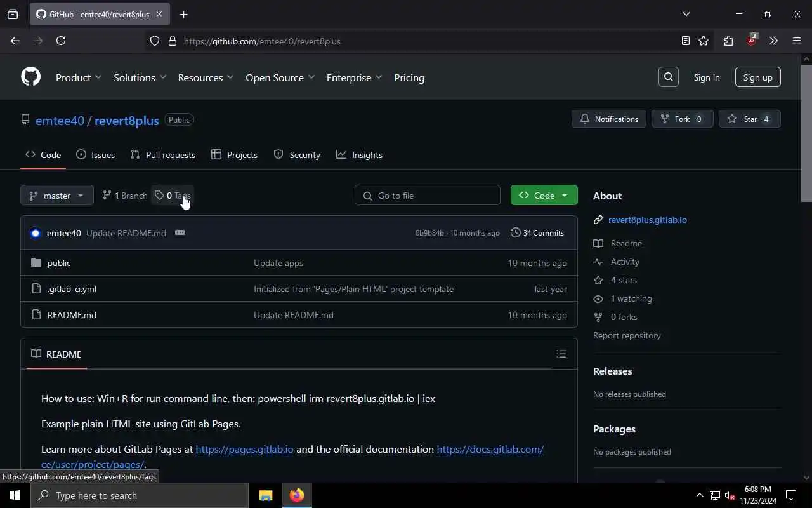Open the green Code dropdown button
812x508 pixels.
(x=544, y=196)
